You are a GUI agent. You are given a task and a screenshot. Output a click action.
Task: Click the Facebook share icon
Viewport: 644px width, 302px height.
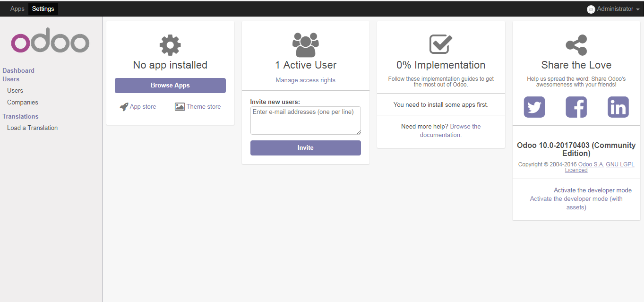pos(576,107)
